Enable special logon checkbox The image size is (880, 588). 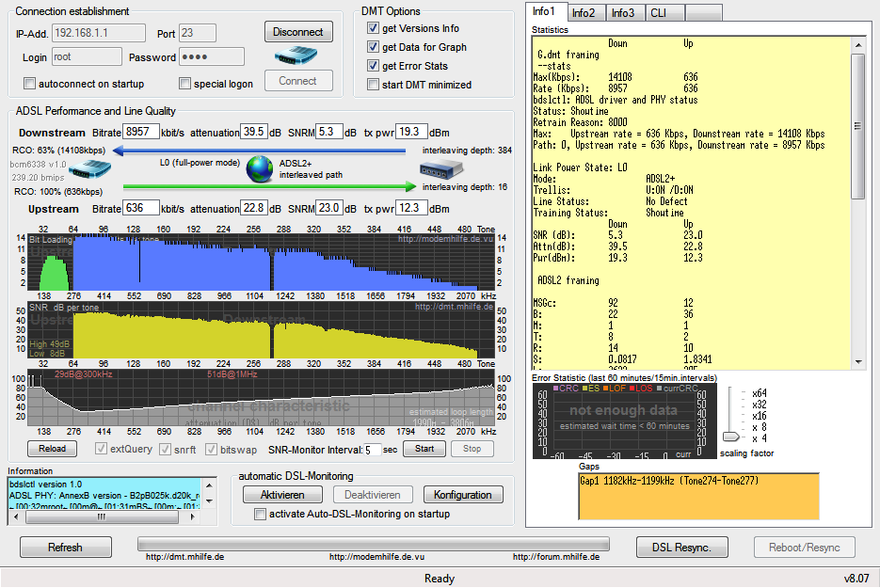(184, 84)
